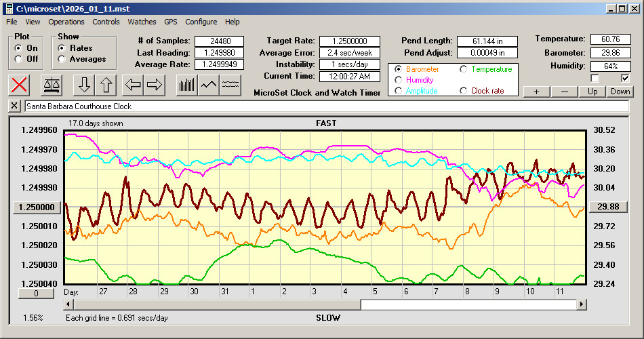This screenshot has height=339, width=644.
Task: Click the Santa Barbara Courthouse Clock text field
Action: coord(325,106)
